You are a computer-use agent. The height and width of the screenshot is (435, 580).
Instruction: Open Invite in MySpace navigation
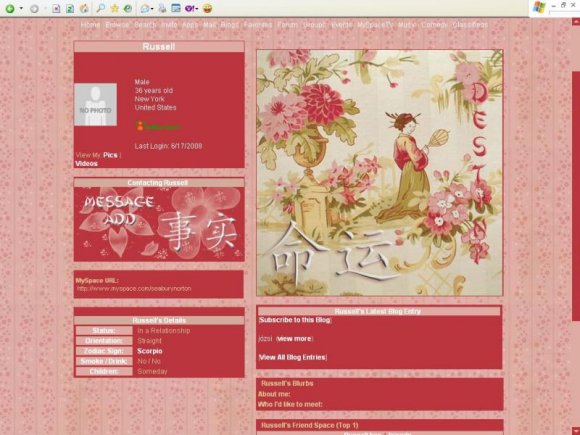(169, 25)
